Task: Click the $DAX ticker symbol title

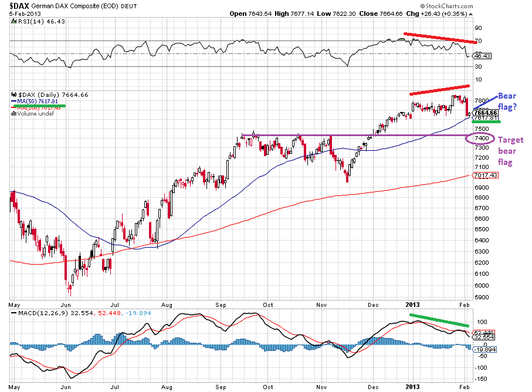Action: (19, 6)
